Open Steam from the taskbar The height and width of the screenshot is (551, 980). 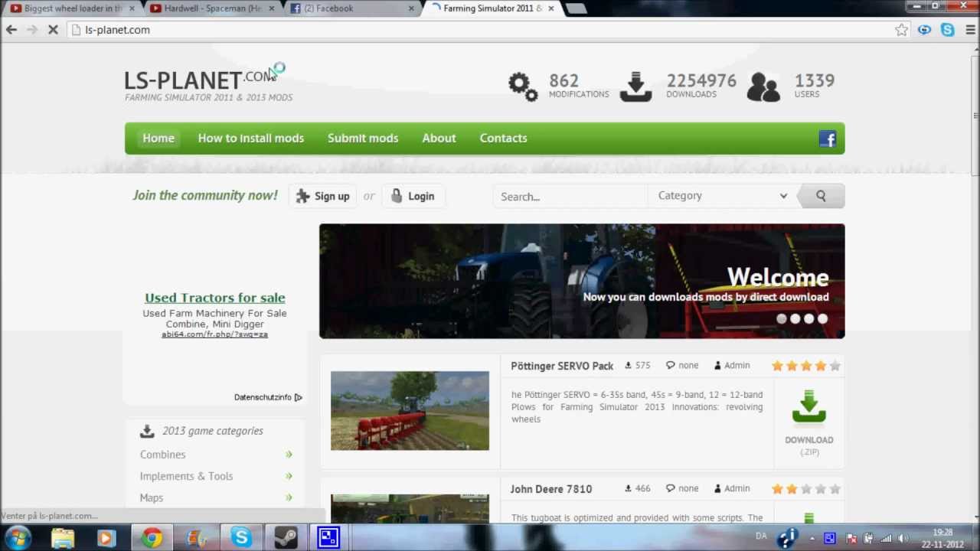286,537
